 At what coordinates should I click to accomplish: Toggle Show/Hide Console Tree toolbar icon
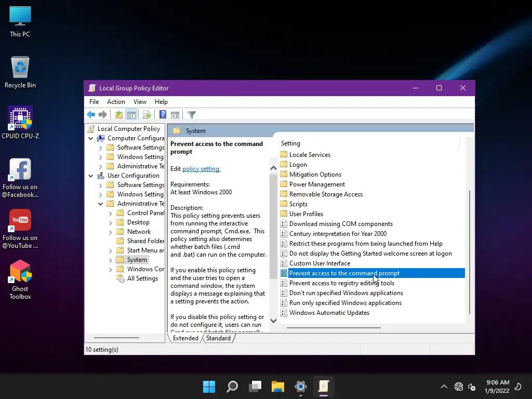coord(131,115)
